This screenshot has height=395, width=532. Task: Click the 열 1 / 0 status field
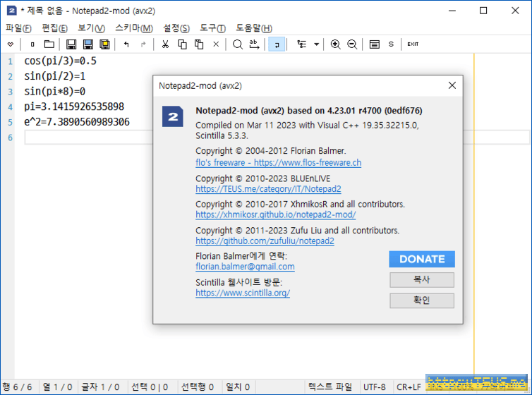click(58, 387)
